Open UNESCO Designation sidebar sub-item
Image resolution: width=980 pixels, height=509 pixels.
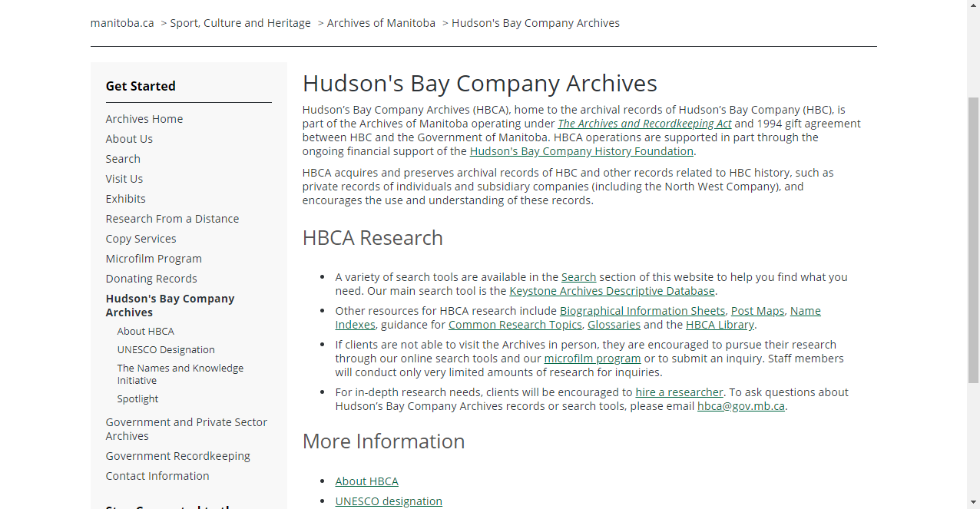166,350
